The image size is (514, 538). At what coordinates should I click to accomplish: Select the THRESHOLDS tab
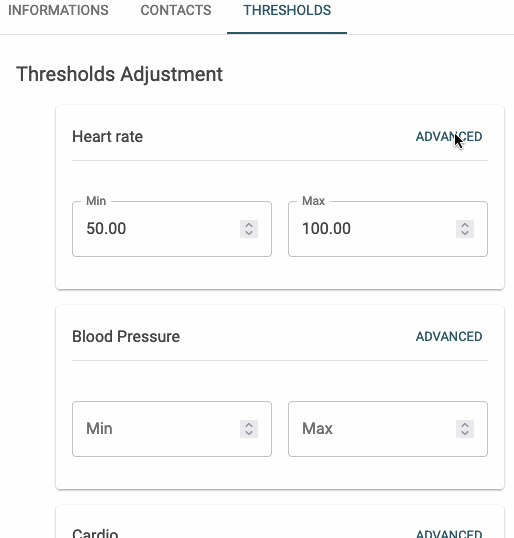tap(287, 10)
